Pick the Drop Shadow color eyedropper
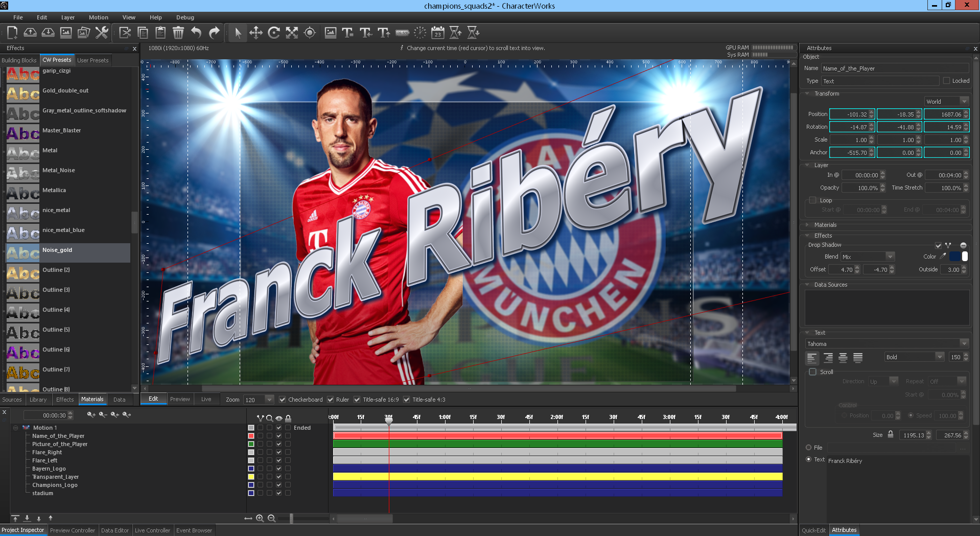This screenshot has width=980, height=536. [x=943, y=257]
